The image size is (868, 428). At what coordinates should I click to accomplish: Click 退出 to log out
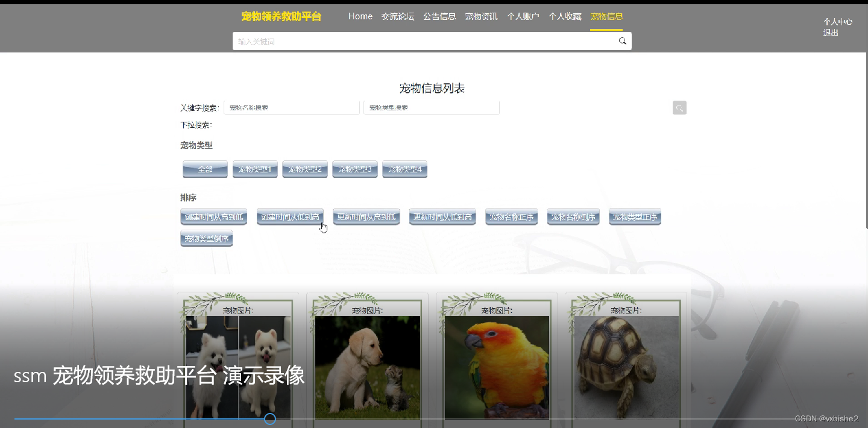pyautogui.click(x=831, y=33)
